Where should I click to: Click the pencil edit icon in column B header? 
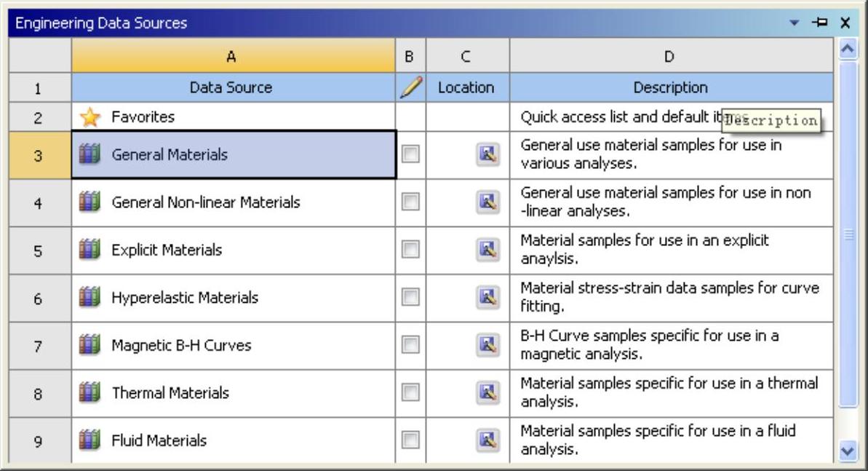click(x=410, y=88)
